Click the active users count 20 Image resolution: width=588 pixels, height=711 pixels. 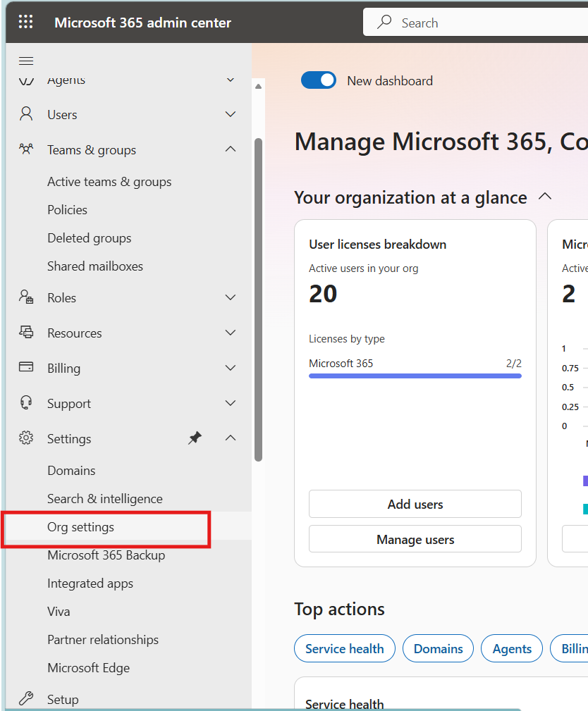tap(323, 293)
